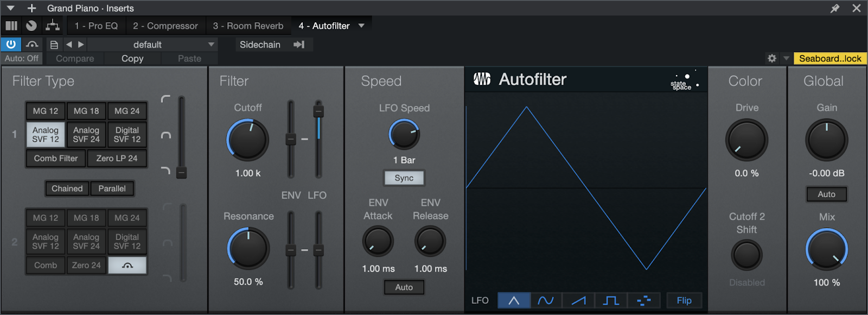Image resolution: width=868 pixels, height=315 pixels.
Task: Select the square LFO waveform
Action: (611, 300)
